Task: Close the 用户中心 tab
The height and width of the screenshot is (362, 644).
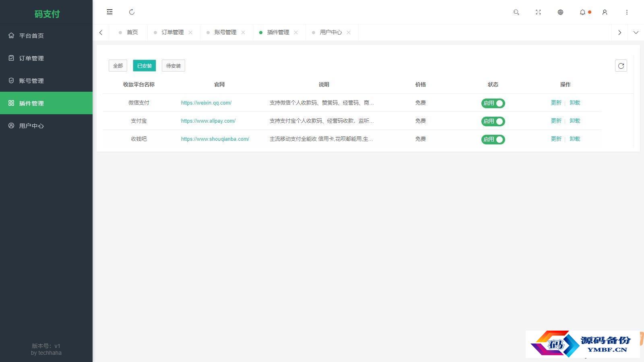Action: pyautogui.click(x=349, y=32)
